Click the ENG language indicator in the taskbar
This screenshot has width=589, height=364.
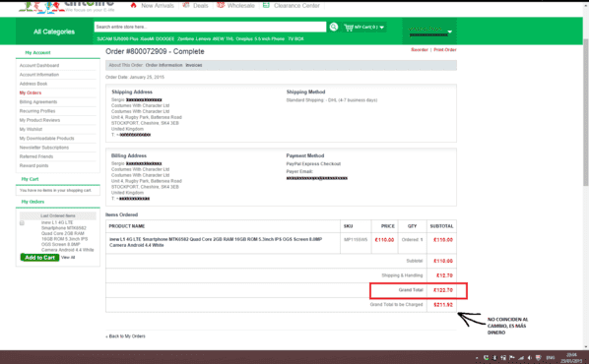tap(551, 358)
